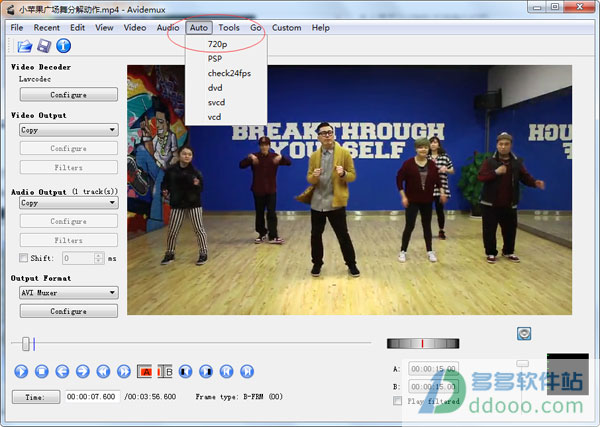Click the jog shuttle wheel control
Screen dimensions: 600x427
(x=423, y=343)
